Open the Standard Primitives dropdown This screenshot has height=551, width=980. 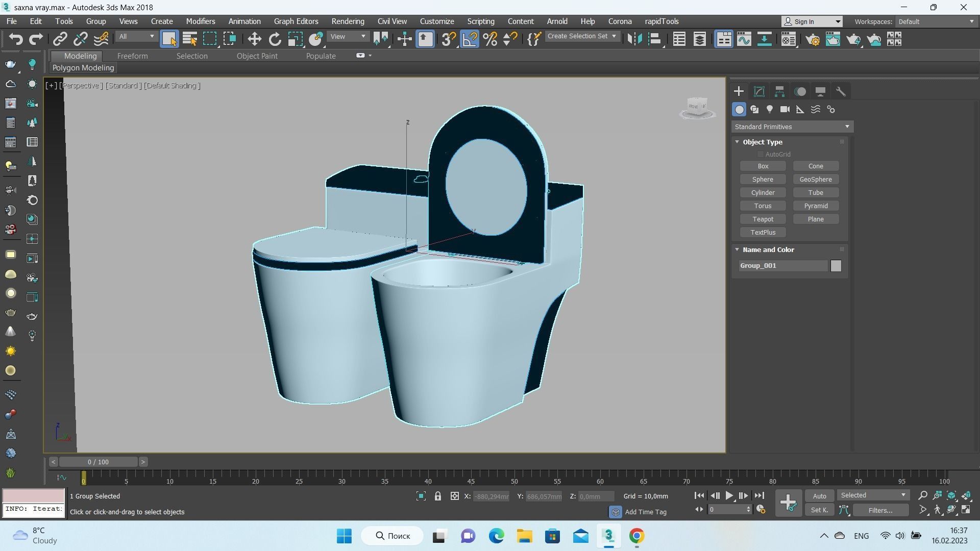[x=792, y=127]
